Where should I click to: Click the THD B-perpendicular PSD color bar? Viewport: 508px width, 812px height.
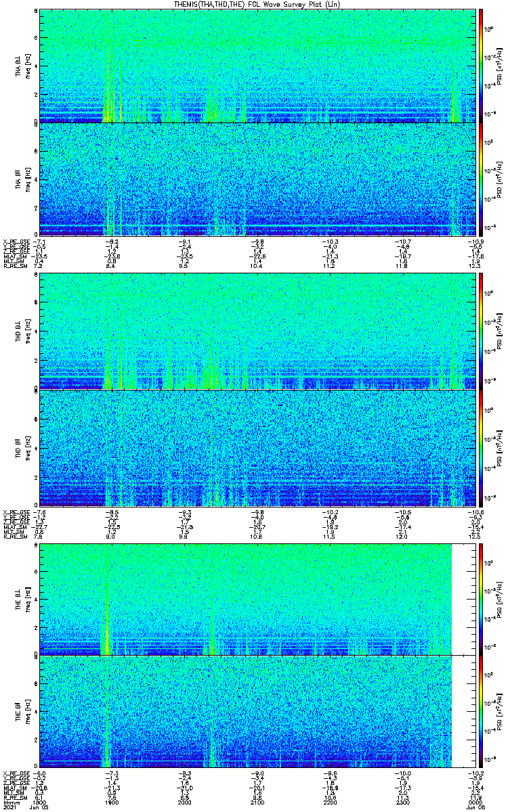(481, 332)
